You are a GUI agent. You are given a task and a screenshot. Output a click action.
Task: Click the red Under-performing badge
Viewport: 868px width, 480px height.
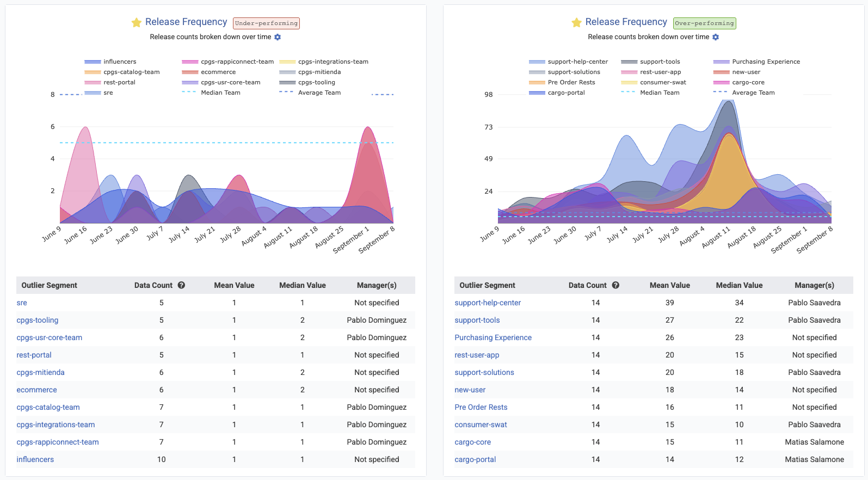[266, 23]
